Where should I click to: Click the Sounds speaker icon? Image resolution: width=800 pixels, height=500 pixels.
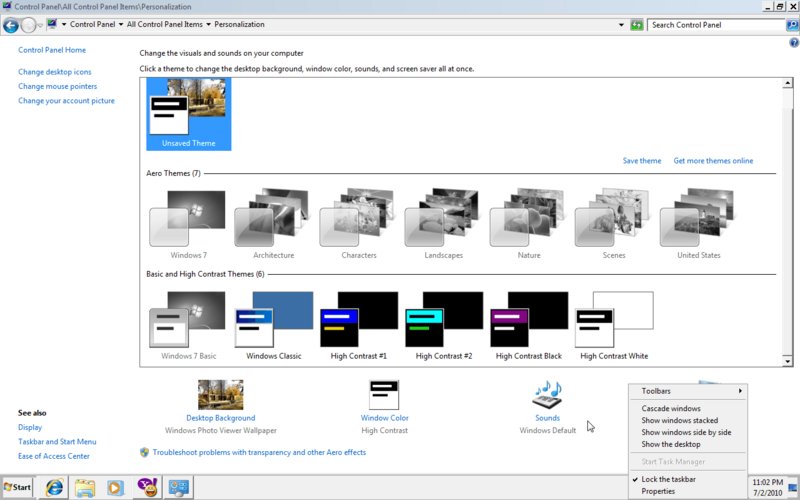547,395
